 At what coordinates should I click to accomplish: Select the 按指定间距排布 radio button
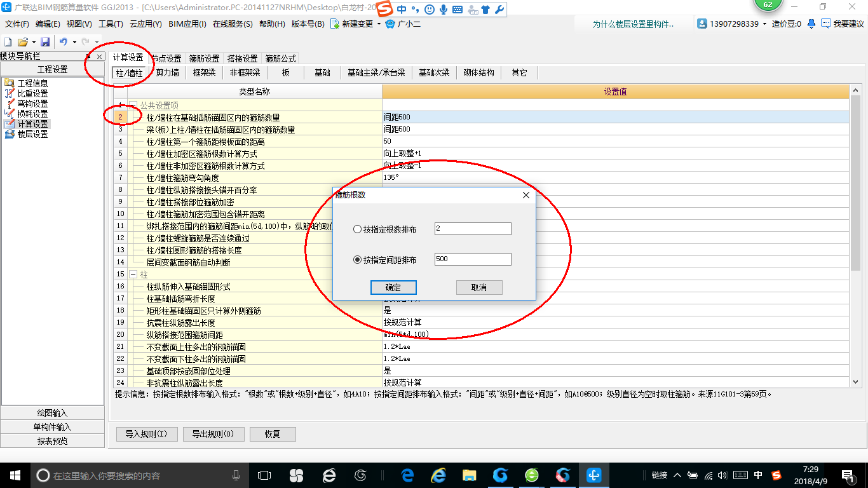[x=357, y=260]
